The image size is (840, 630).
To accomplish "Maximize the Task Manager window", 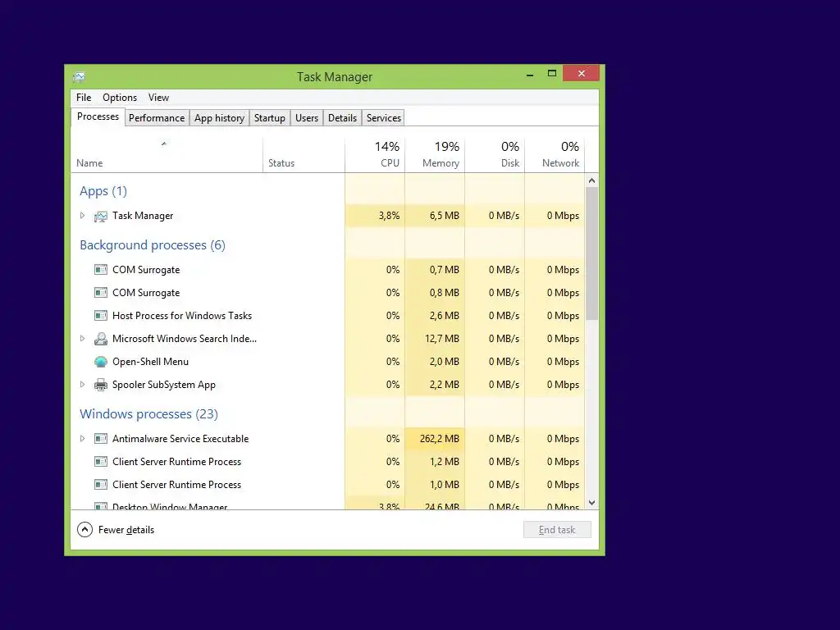I will pyautogui.click(x=552, y=73).
